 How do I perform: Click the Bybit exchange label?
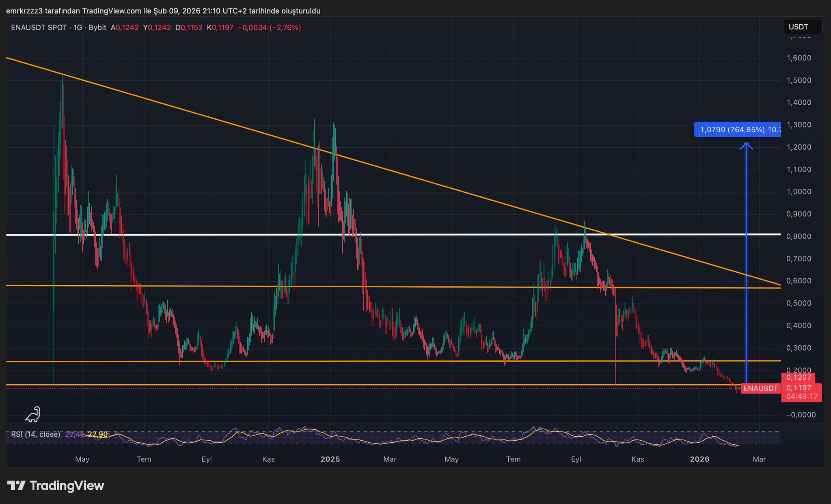(x=97, y=28)
